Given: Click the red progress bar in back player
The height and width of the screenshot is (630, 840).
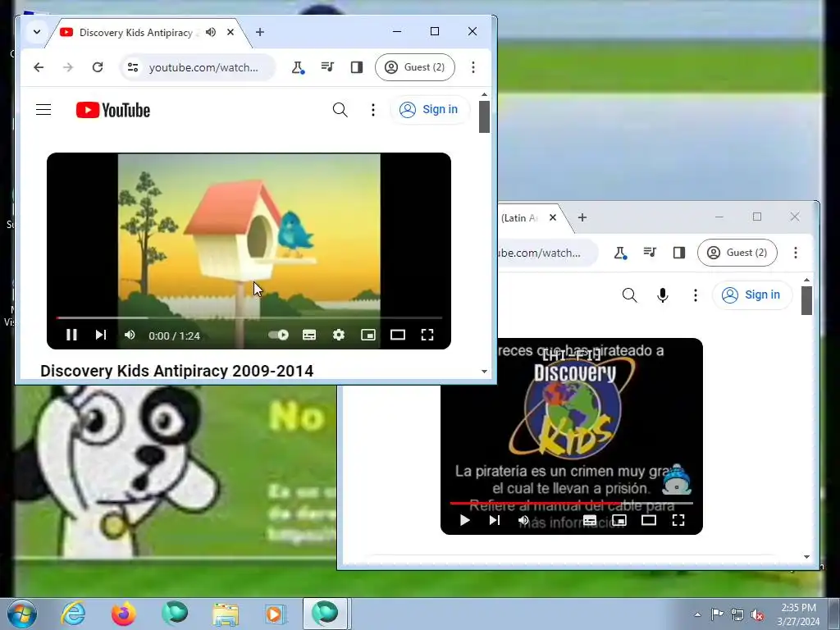Looking at the screenshot, I should click(x=536, y=503).
